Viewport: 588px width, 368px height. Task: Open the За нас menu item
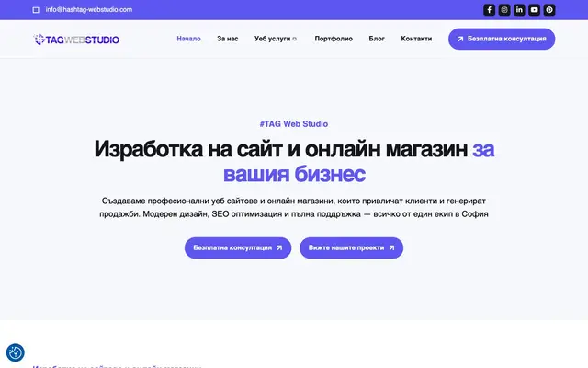(x=227, y=39)
